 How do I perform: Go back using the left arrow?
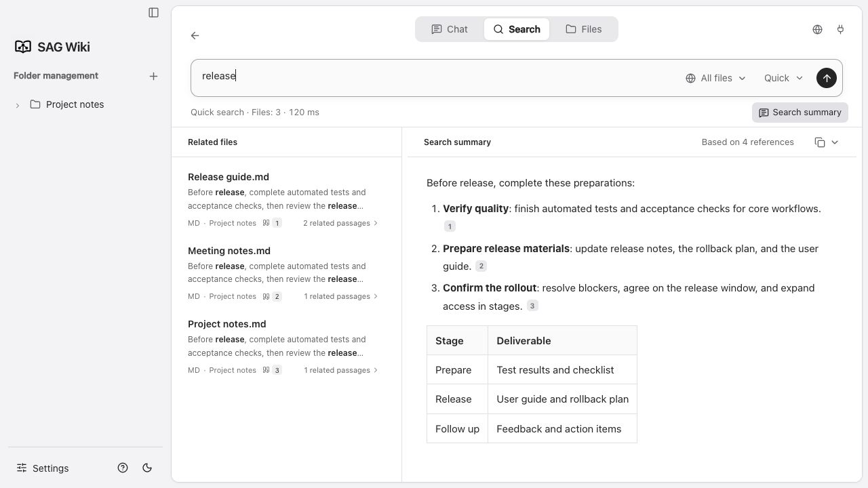[x=195, y=35]
